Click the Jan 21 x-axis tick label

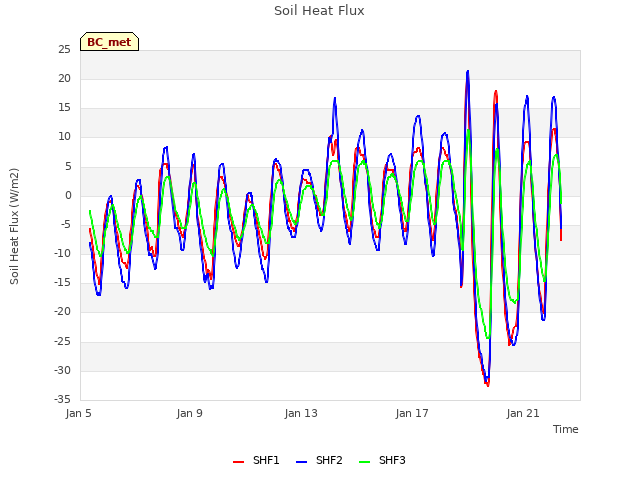pos(523,413)
